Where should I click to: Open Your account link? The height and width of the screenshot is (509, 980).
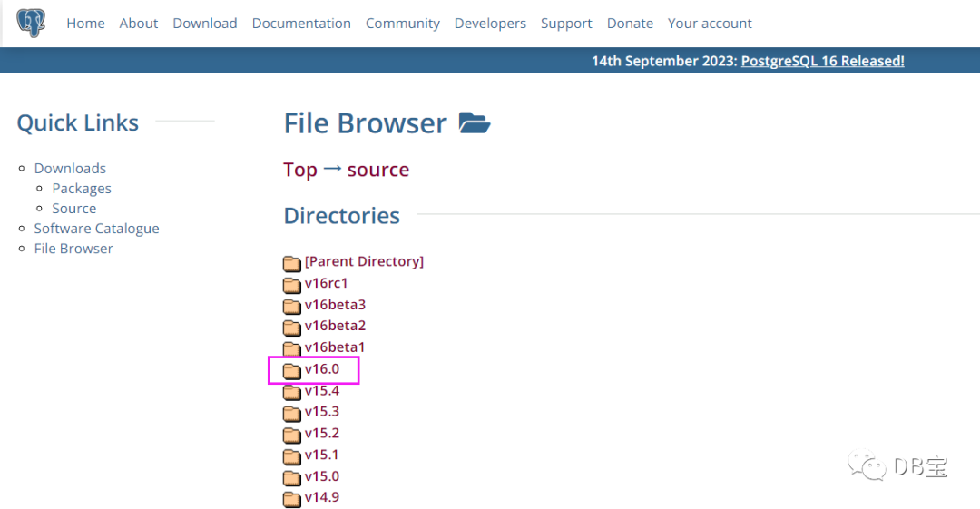(710, 24)
